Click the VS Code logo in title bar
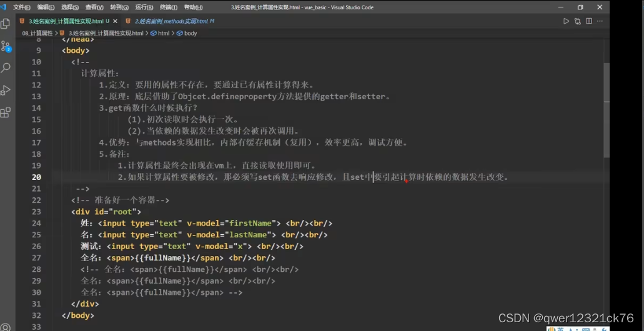 (x=3, y=7)
